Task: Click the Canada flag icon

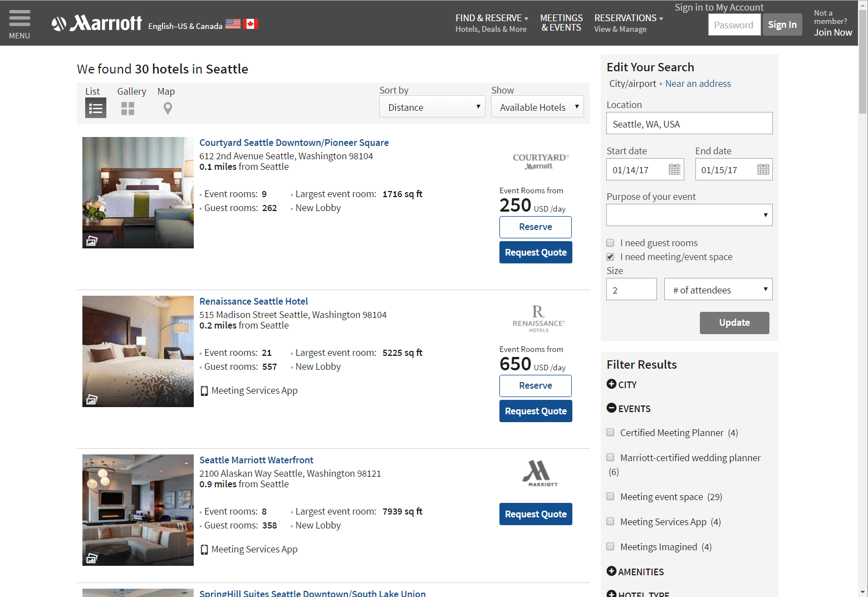Action: [x=251, y=24]
